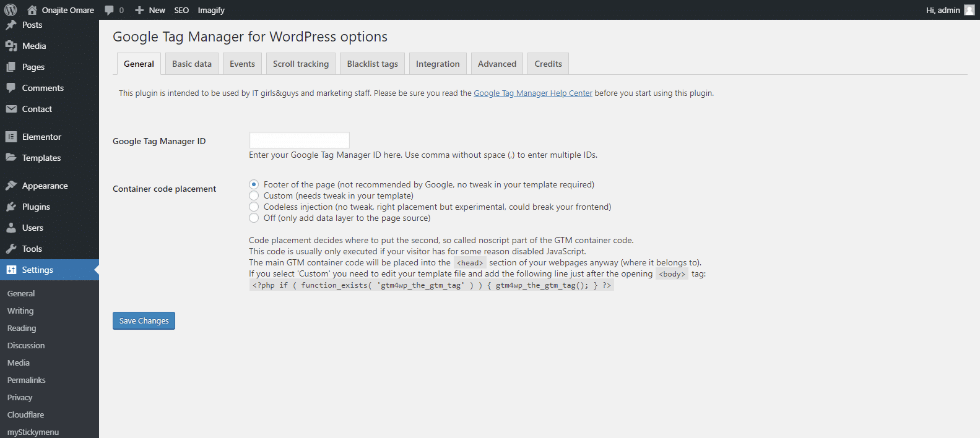The height and width of the screenshot is (438, 980).
Task: Click the Container code placement label
Action: point(164,189)
